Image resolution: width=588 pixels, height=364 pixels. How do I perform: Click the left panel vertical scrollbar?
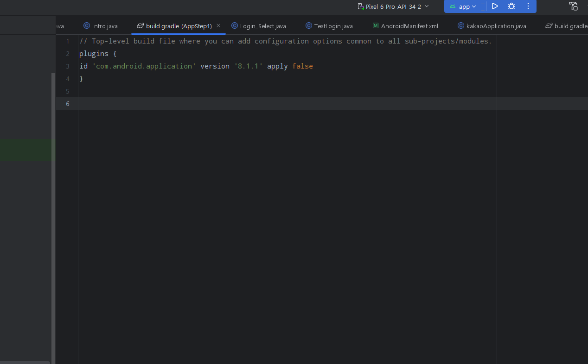coord(53,218)
